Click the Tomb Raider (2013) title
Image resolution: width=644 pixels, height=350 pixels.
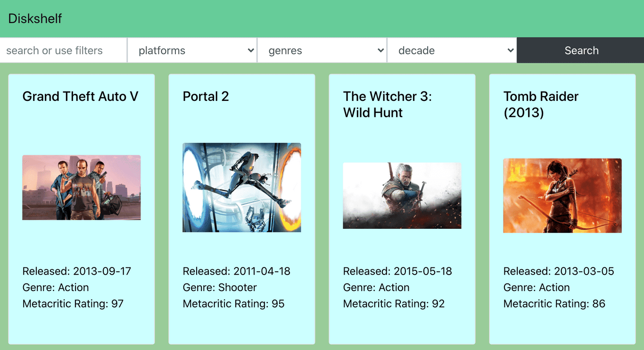click(x=541, y=104)
